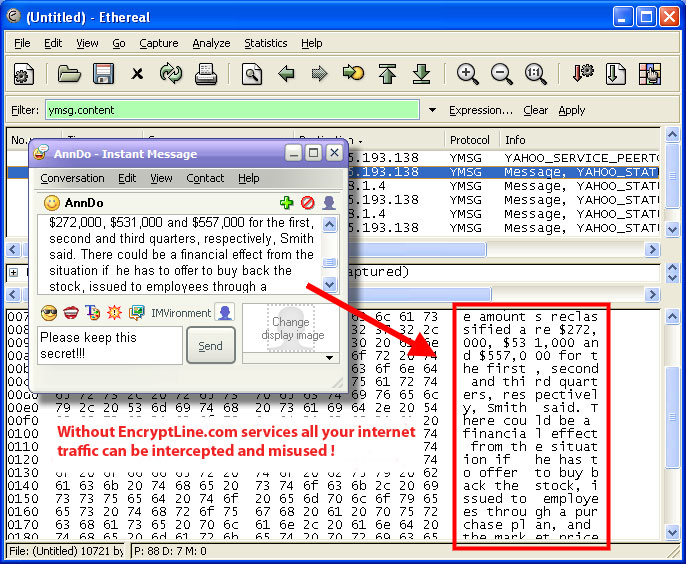The image size is (686, 564).
Task: Zoom in with plus magnifier icon
Action: (x=467, y=74)
